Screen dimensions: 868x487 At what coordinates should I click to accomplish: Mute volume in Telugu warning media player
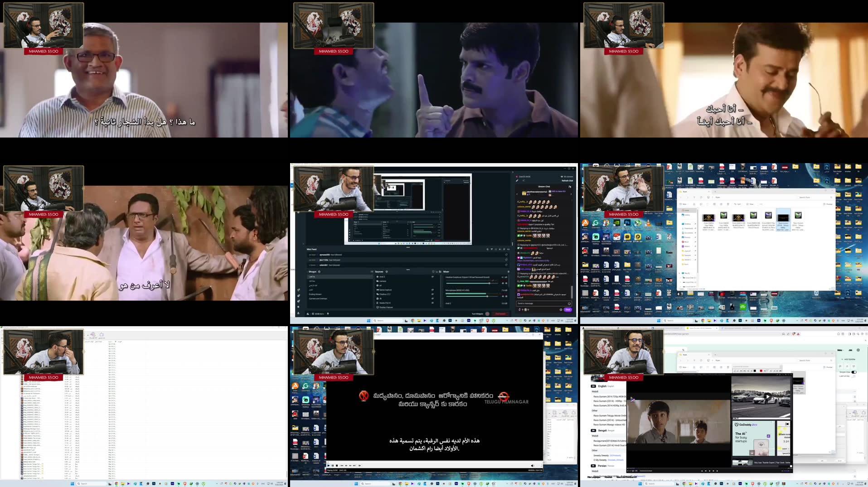point(532,466)
